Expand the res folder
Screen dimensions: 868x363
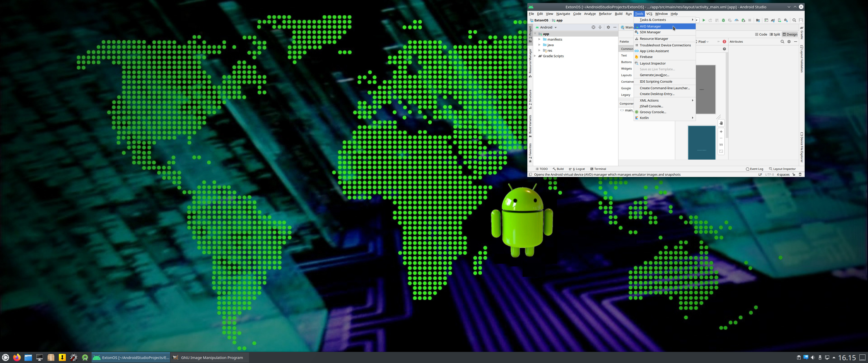tap(539, 50)
